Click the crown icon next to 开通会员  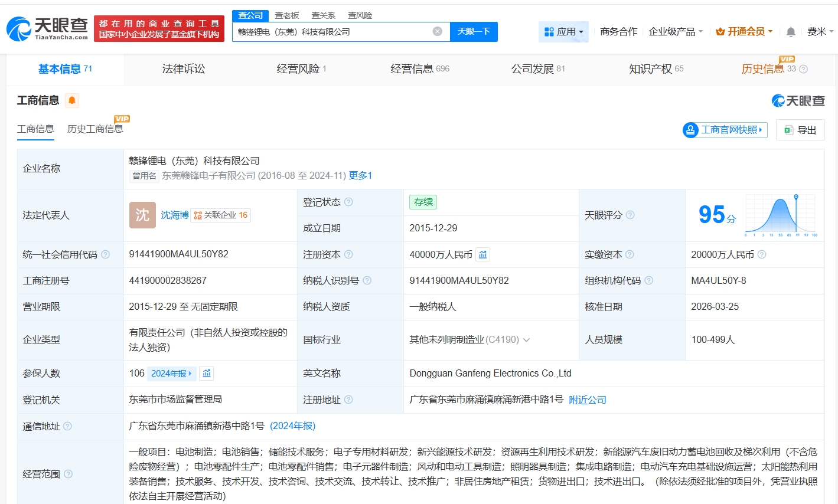719,31
